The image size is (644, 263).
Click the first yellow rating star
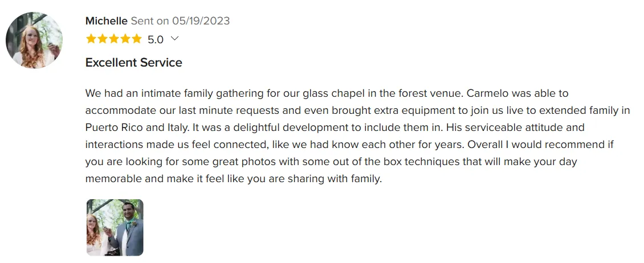pos(91,39)
